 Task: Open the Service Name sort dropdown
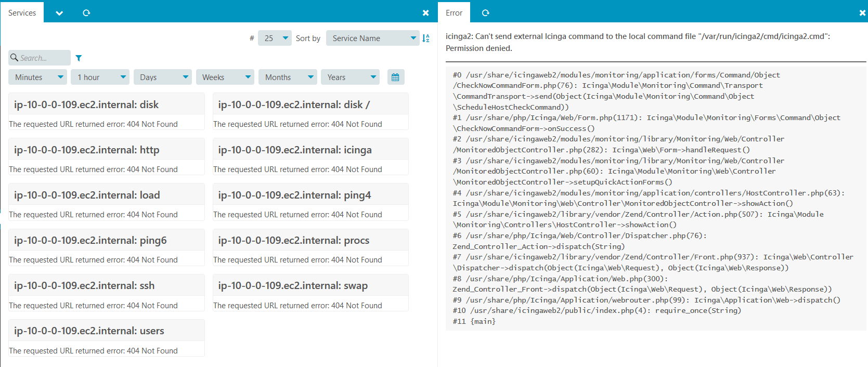(373, 38)
